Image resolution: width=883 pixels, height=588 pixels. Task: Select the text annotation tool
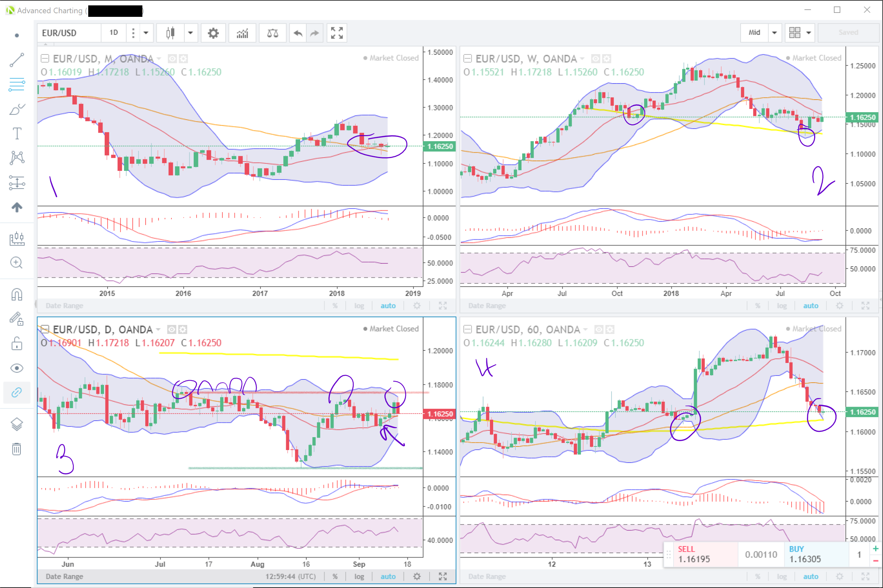click(17, 134)
